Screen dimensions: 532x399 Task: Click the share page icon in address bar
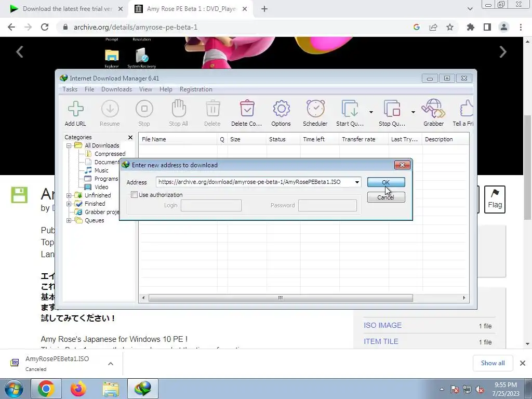click(x=433, y=27)
